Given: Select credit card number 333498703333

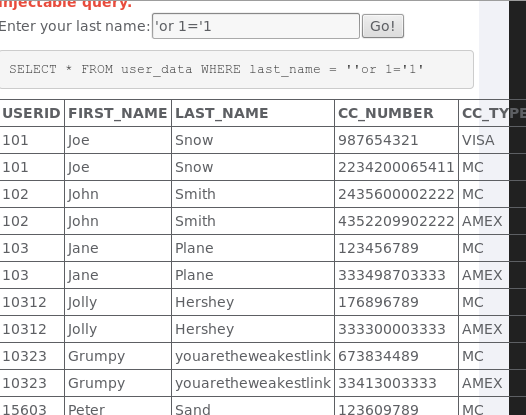Looking at the screenshot, I should 391,275.
